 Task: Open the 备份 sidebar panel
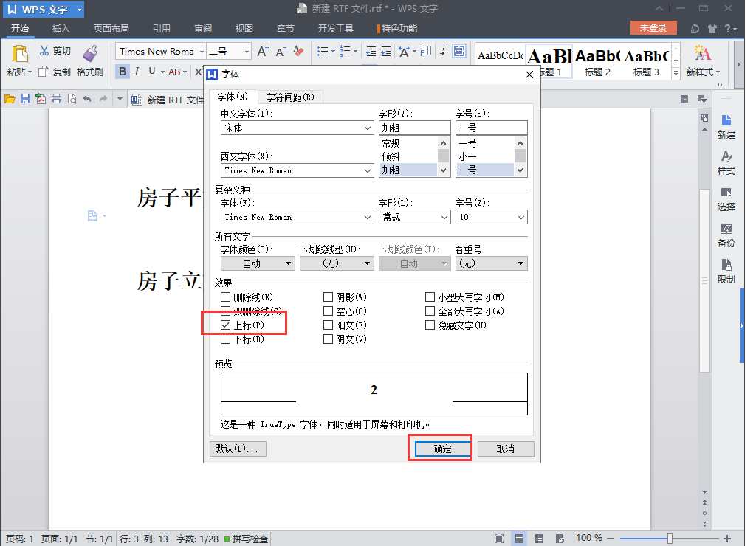pos(726,235)
